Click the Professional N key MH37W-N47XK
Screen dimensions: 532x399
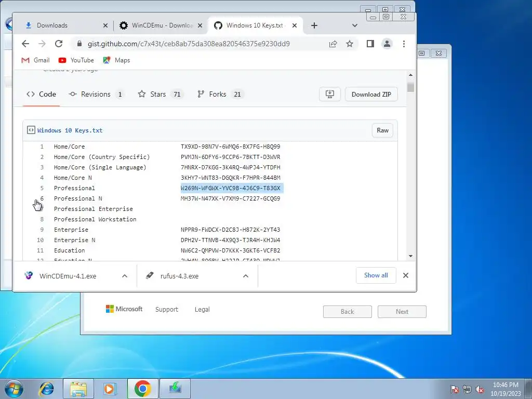click(x=231, y=198)
